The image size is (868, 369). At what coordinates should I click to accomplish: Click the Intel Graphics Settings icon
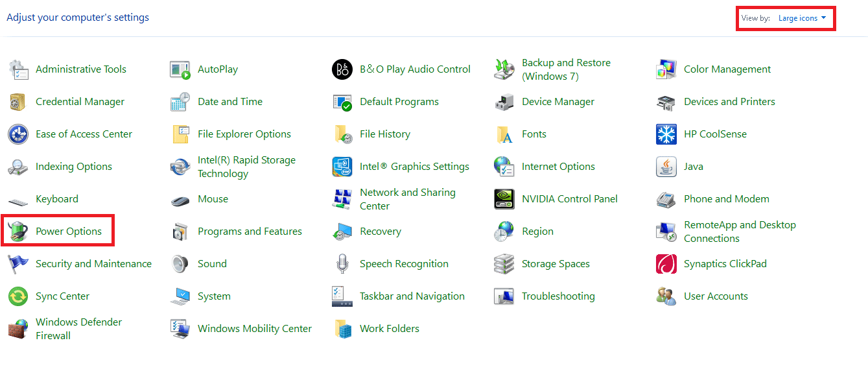[x=342, y=167]
